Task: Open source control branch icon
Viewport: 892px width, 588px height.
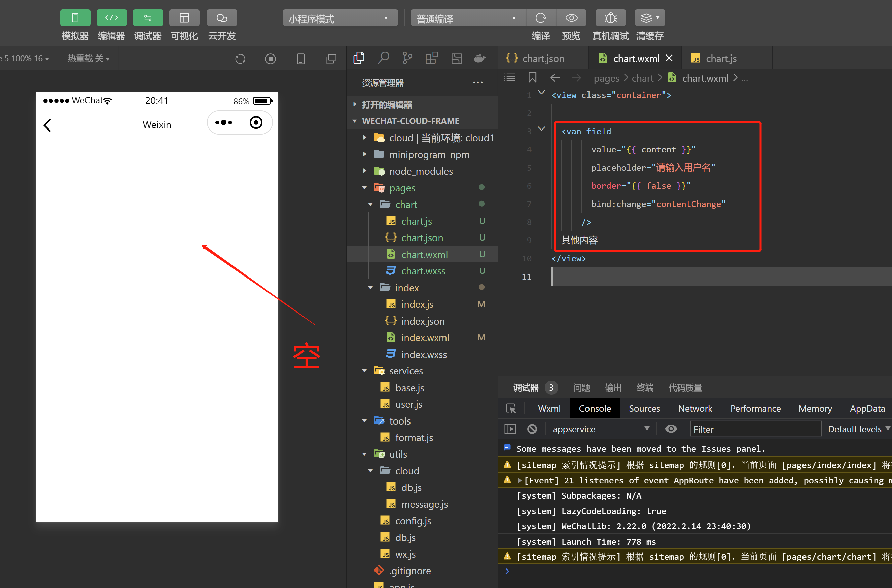Action: pos(407,58)
